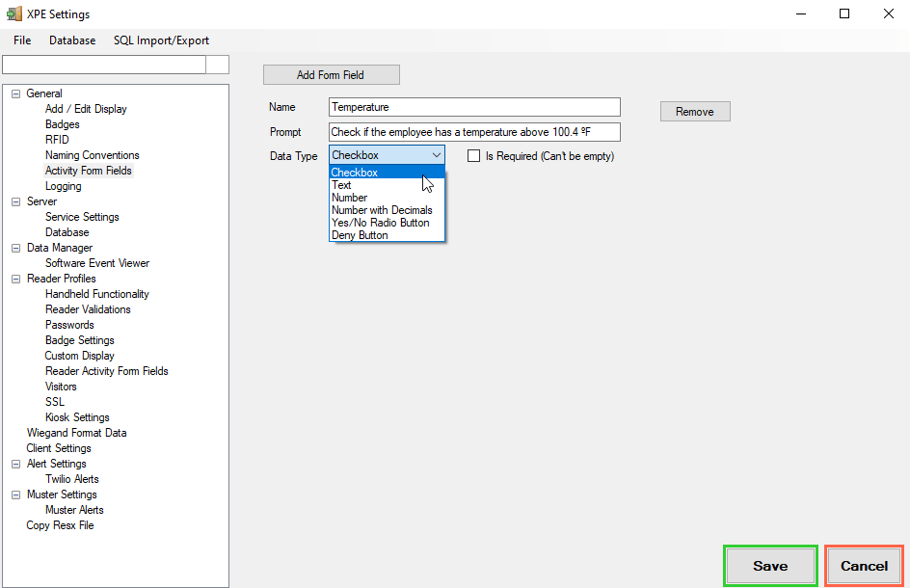Maximize the XPE Settings window

[x=844, y=13]
